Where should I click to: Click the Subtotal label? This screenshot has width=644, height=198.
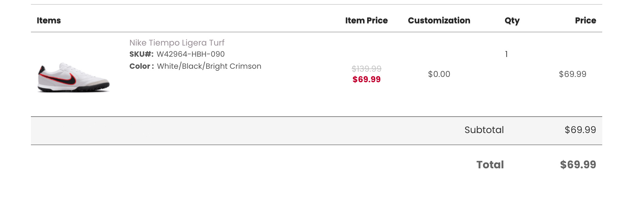tap(484, 130)
